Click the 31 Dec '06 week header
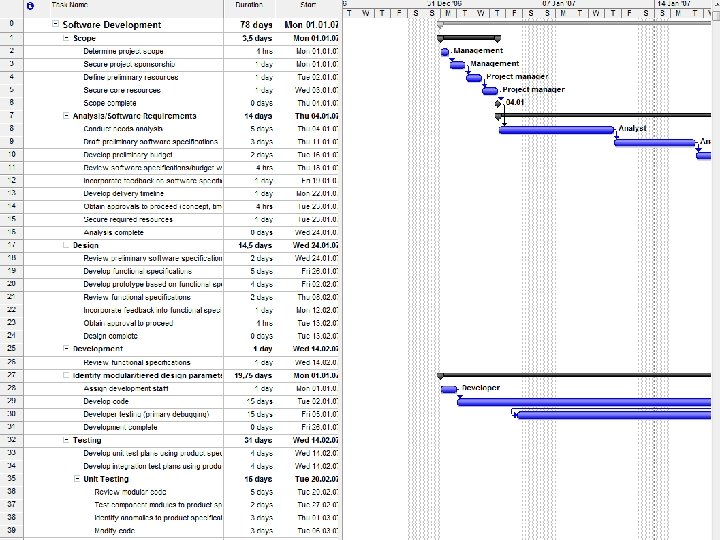 444,4
